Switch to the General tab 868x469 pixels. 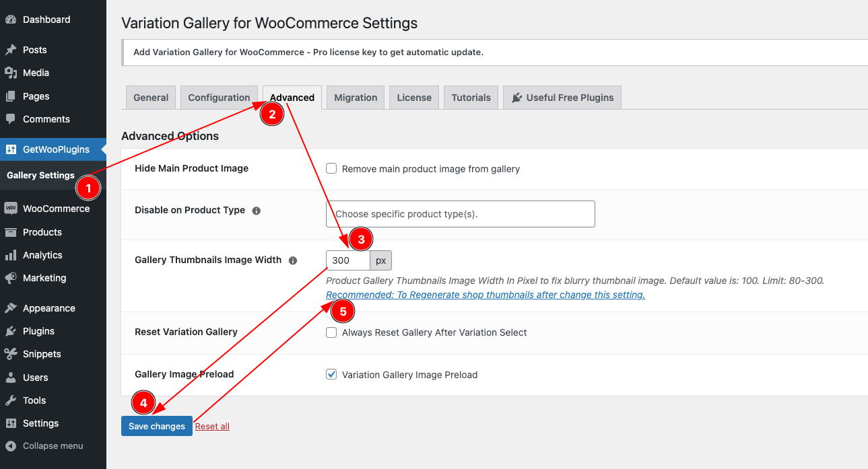pos(151,98)
